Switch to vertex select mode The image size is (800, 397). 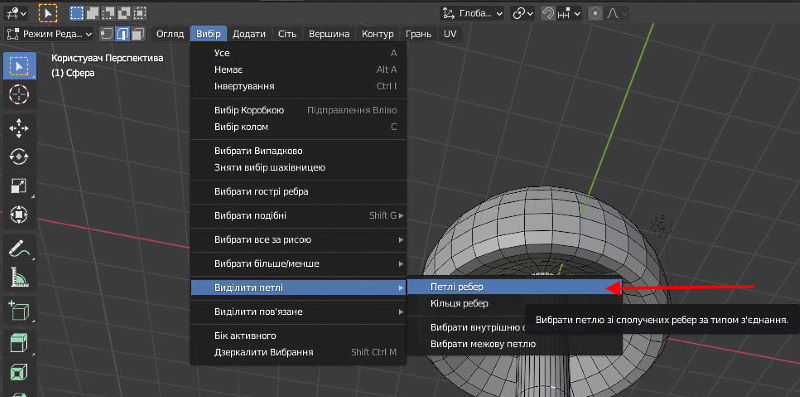(107, 34)
